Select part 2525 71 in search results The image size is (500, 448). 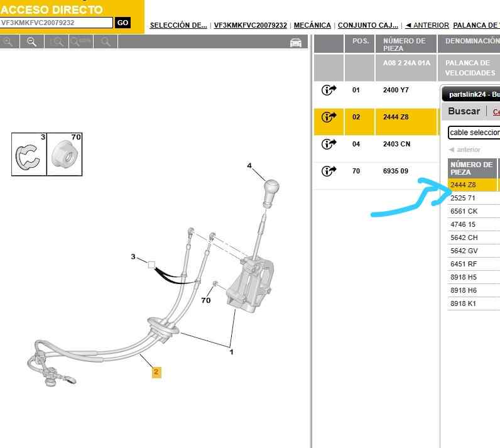[x=464, y=199]
